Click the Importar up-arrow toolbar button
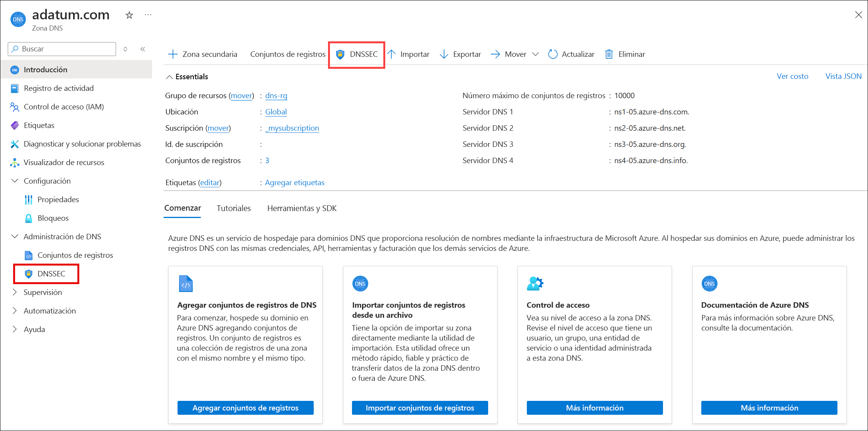This screenshot has width=868, height=431. 408,55
